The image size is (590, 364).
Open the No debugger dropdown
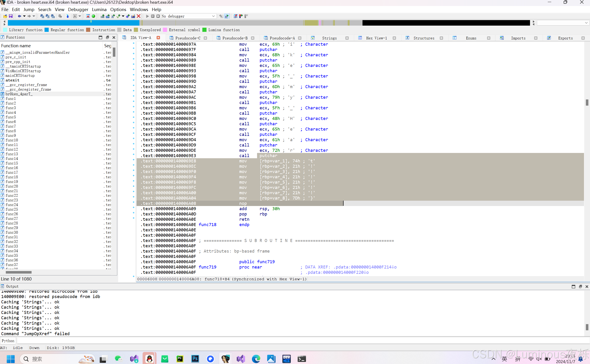(x=213, y=16)
